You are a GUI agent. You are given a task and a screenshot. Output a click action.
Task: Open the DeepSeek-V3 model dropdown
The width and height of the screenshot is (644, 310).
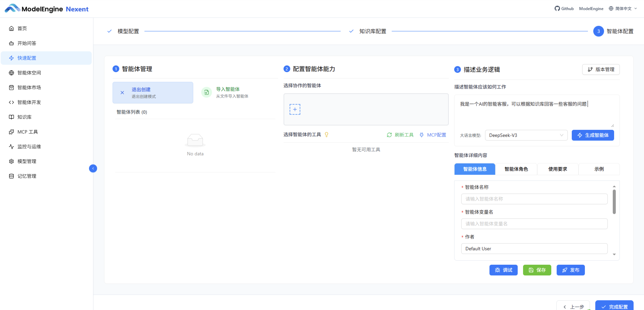tap(526, 135)
